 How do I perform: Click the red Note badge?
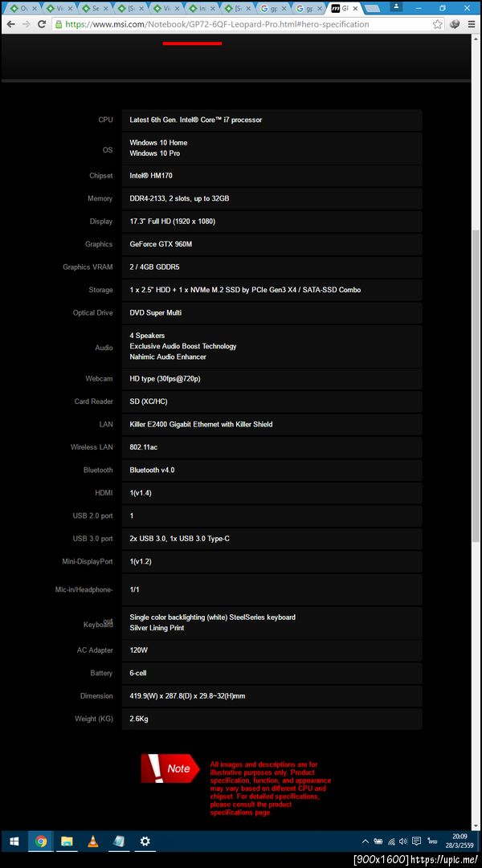170,768
